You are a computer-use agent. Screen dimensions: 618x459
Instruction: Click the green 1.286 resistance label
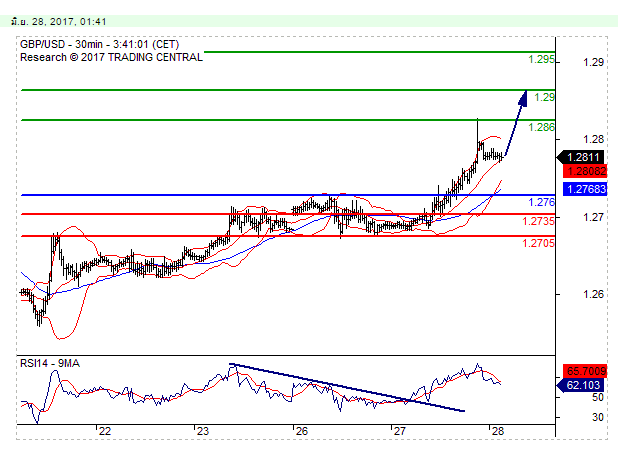coord(541,127)
